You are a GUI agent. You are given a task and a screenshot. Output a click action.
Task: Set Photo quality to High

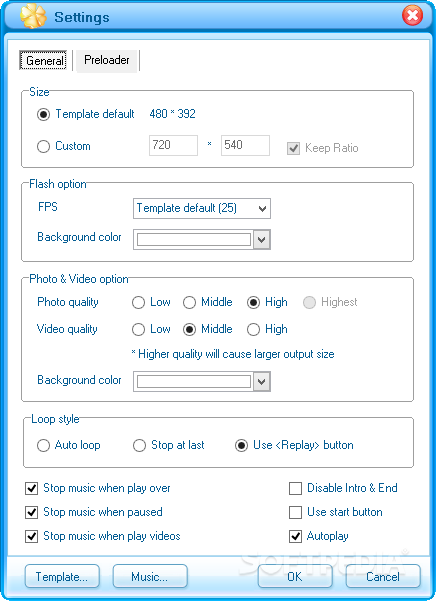click(x=253, y=302)
